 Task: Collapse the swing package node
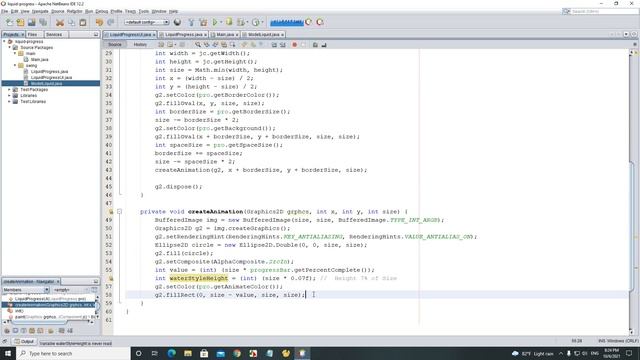pos(15,65)
